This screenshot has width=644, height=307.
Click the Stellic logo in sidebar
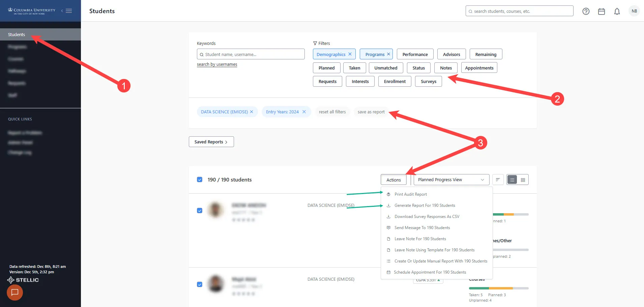point(23,280)
